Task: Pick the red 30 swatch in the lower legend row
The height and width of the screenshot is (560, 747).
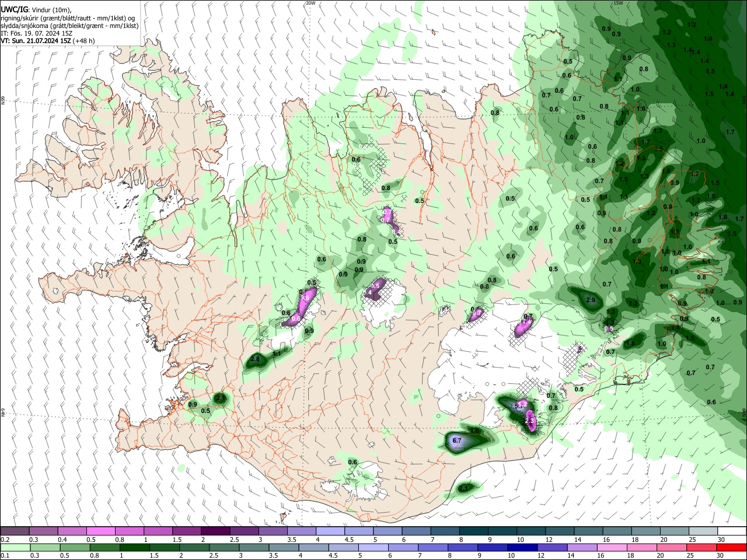Action: [732, 547]
